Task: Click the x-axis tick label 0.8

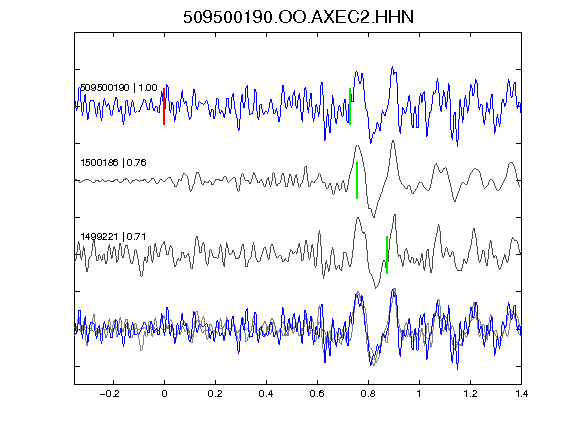Action: [368, 394]
